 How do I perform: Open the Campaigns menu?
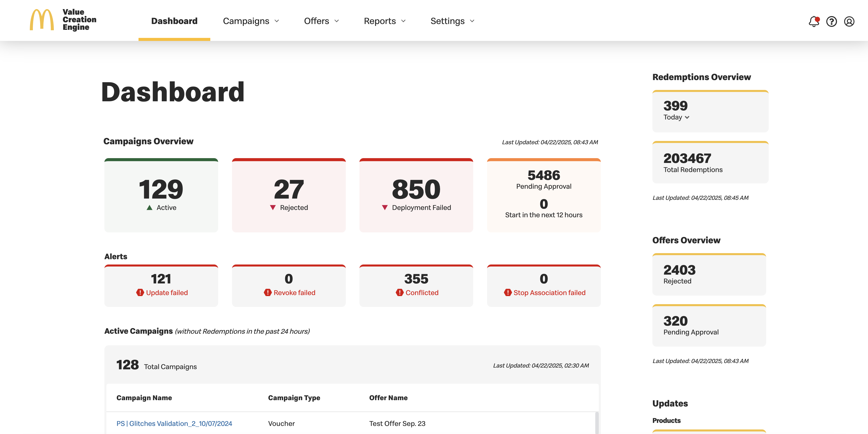click(x=251, y=21)
